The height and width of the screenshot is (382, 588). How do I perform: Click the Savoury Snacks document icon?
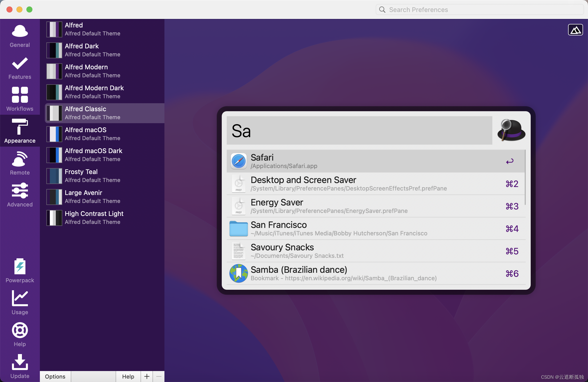pos(238,251)
